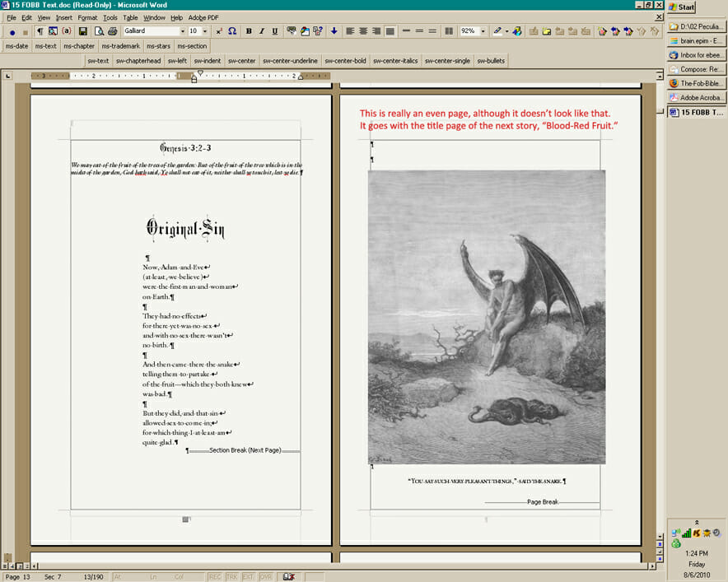Screen dimensions: 728x582
Task: Open the Adobe PDF menu
Action: click(x=203, y=17)
